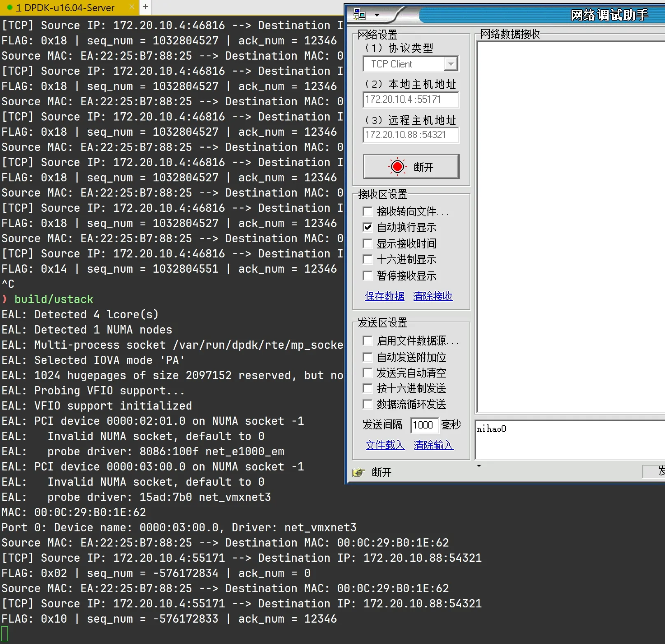665x644 pixels.
Task: Check the 显示接收时间 option
Action: (x=368, y=243)
